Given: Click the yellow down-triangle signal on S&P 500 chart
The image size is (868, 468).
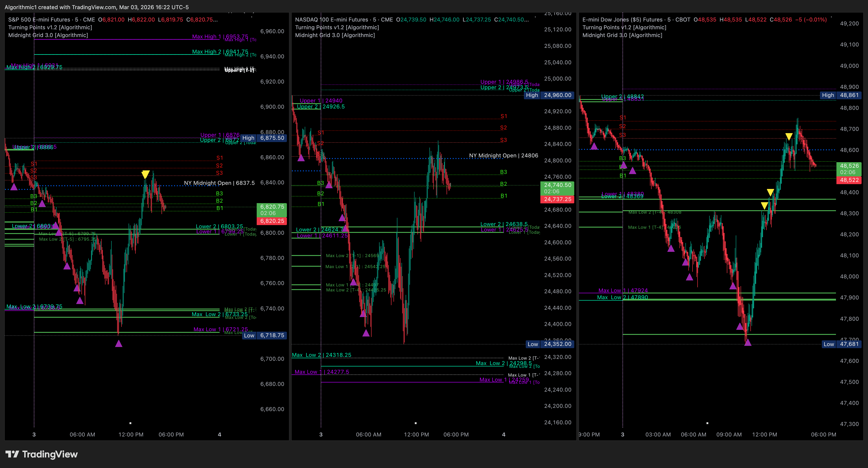Looking at the screenshot, I should tap(145, 174).
